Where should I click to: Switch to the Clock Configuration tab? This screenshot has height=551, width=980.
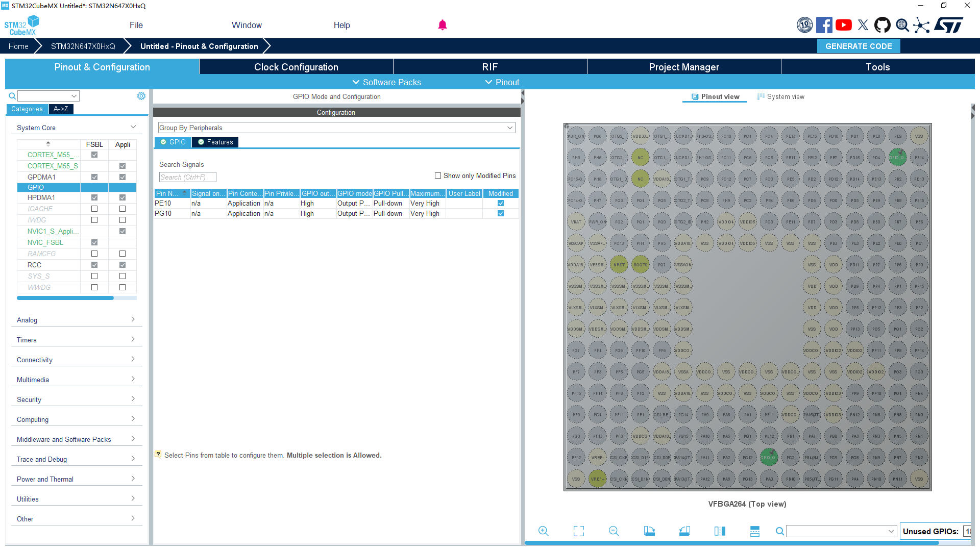point(296,67)
